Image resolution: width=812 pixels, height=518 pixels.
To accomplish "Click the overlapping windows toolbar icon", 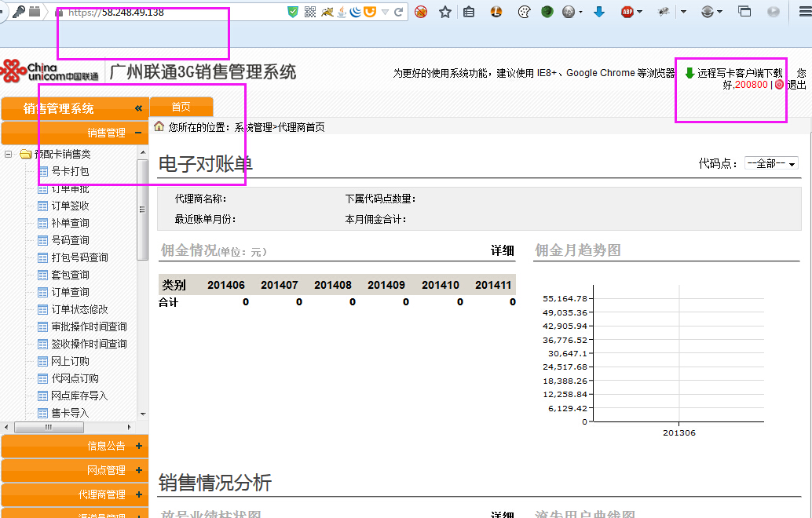I will click(744, 12).
